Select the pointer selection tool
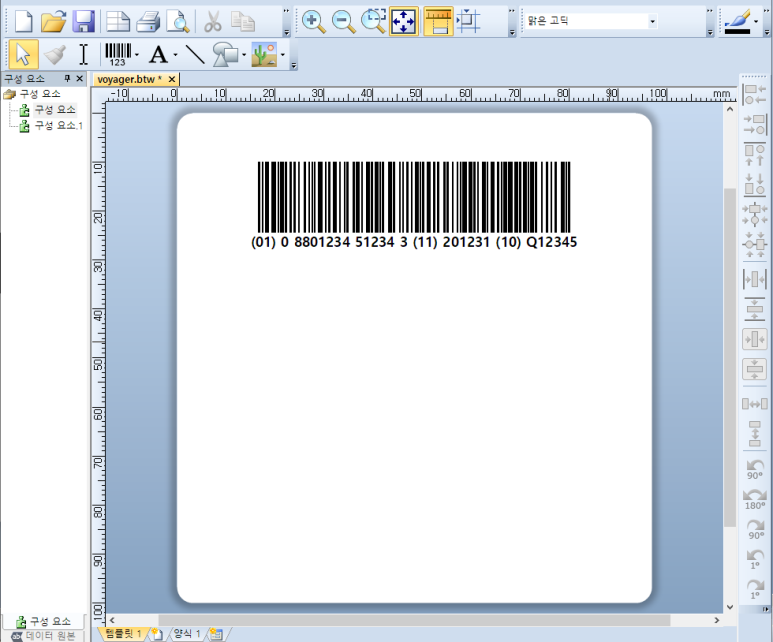Screen dimensions: 773x642 point(23,54)
